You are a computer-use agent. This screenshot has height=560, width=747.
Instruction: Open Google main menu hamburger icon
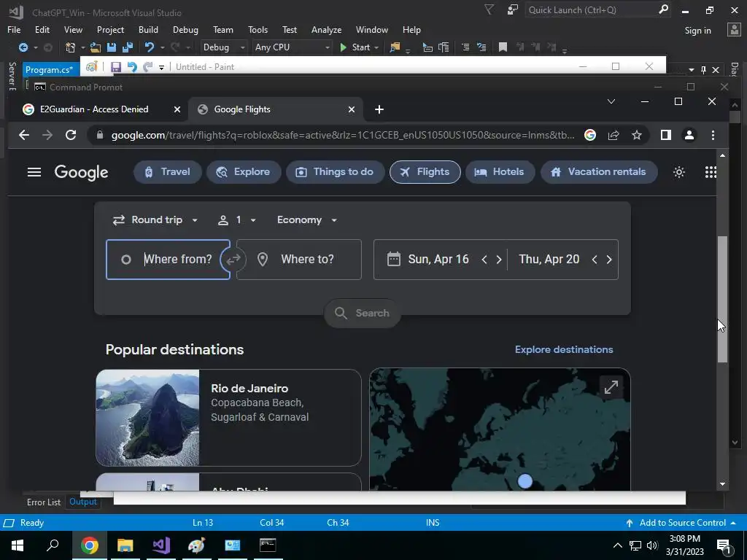[x=34, y=172]
